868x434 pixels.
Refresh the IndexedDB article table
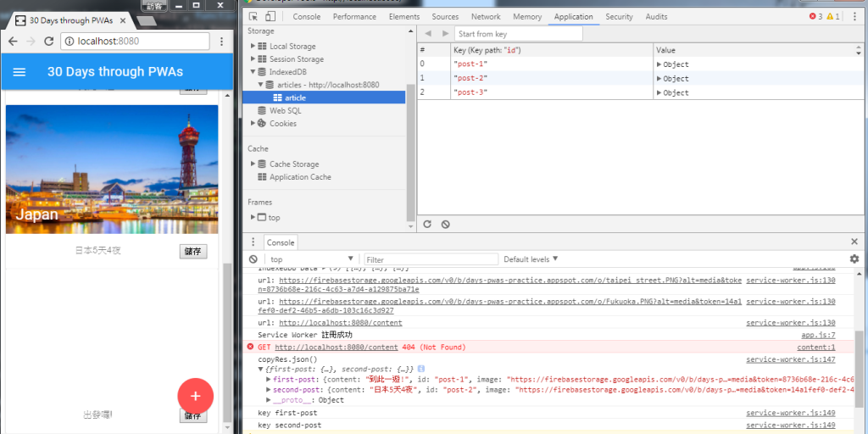427,224
